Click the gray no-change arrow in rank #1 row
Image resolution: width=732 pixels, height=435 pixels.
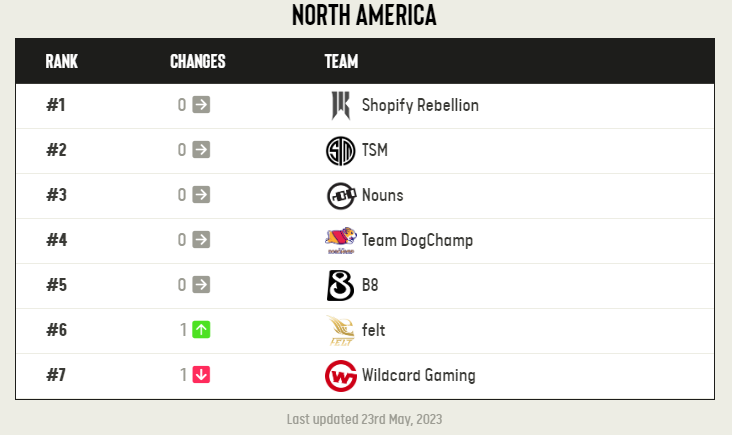pos(201,105)
